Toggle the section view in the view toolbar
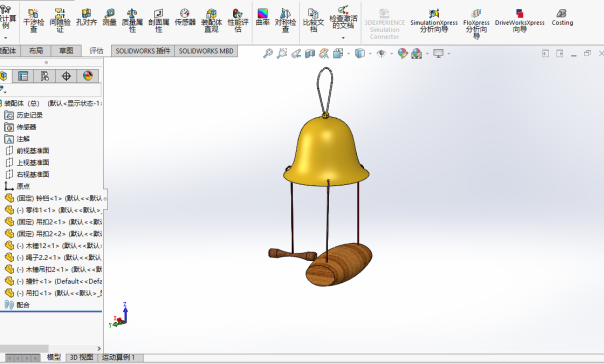 coord(310,53)
